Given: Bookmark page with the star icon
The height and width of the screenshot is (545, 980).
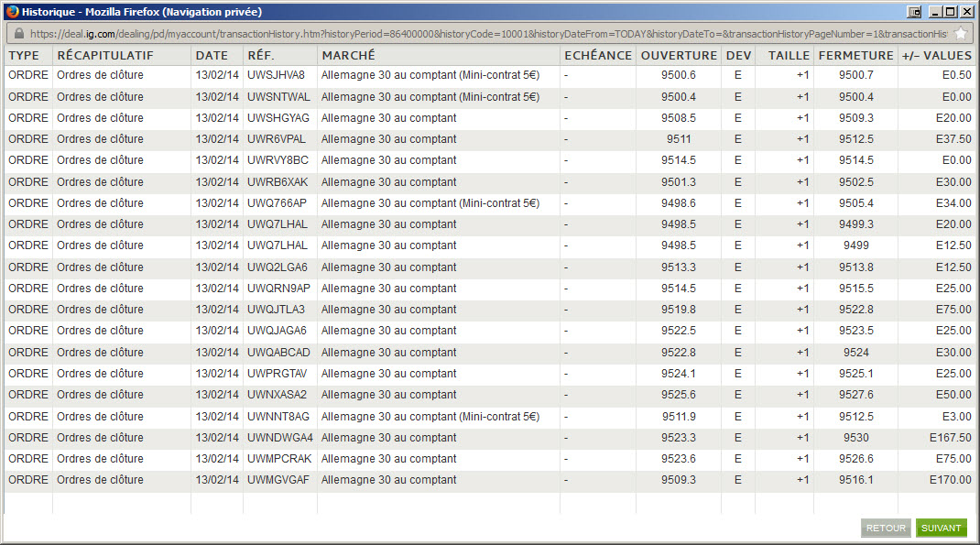Looking at the screenshot, I should (961, 34).
